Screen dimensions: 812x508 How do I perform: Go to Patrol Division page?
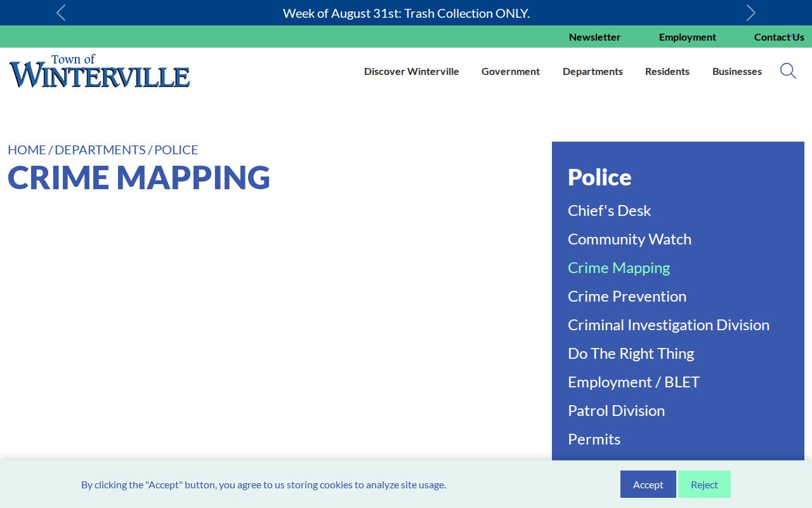[x=616, y=411]
